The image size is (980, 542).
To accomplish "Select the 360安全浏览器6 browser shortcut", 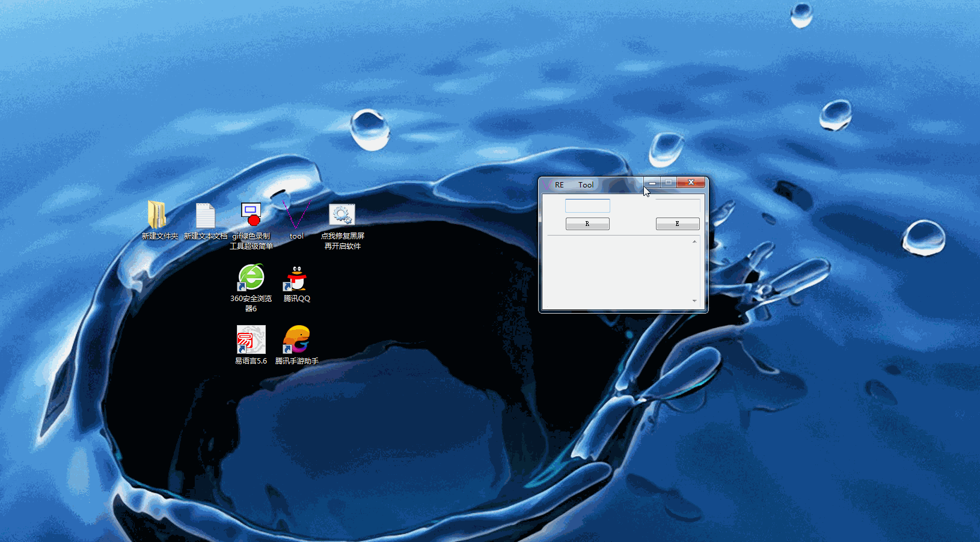I will (x=251, y=278).
